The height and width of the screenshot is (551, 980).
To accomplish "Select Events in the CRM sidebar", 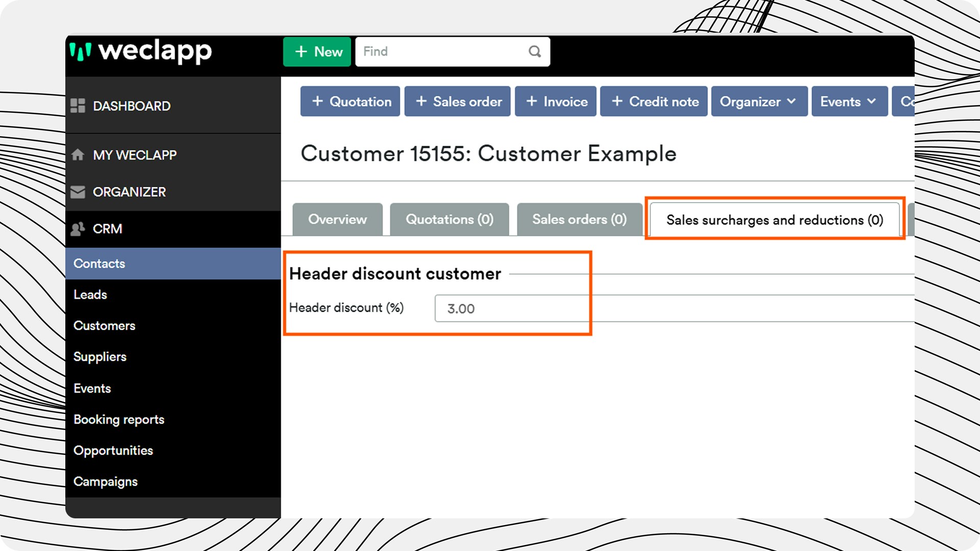I will click(173, 388).
